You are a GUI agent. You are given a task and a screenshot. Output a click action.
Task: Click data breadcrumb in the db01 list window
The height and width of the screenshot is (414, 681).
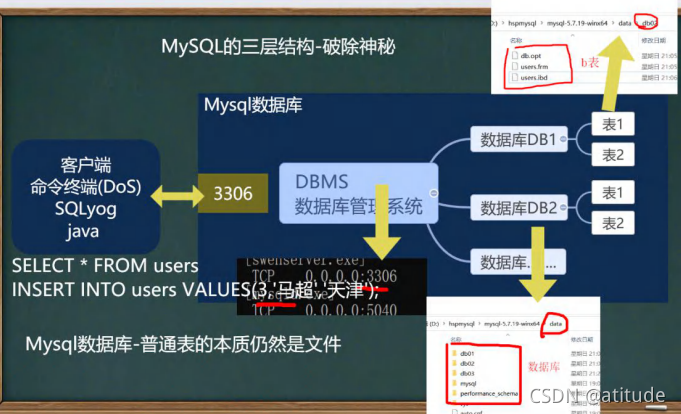pos(555,324)
